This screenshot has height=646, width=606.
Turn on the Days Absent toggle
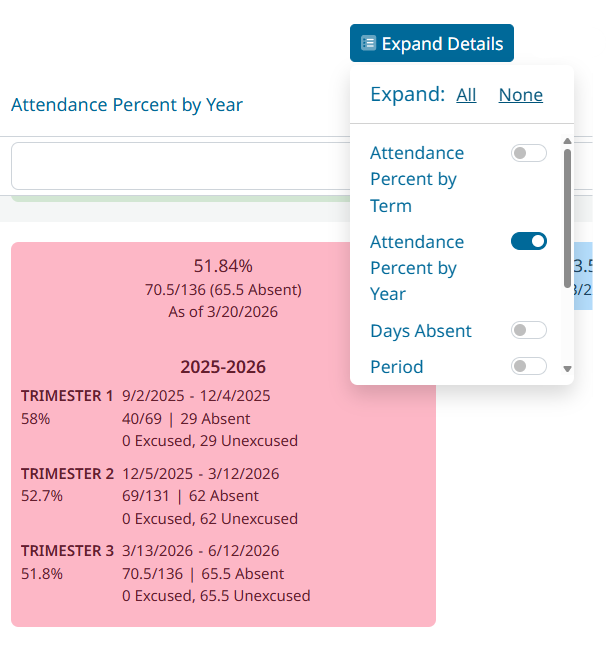[x=529, y=330]
